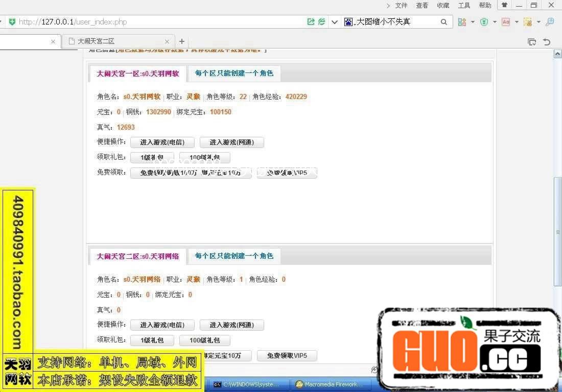The width and height of the screenshot is (562, 392).
Task: Click the Macromedia Firework... taskbar button
Action: coord(330,384)
